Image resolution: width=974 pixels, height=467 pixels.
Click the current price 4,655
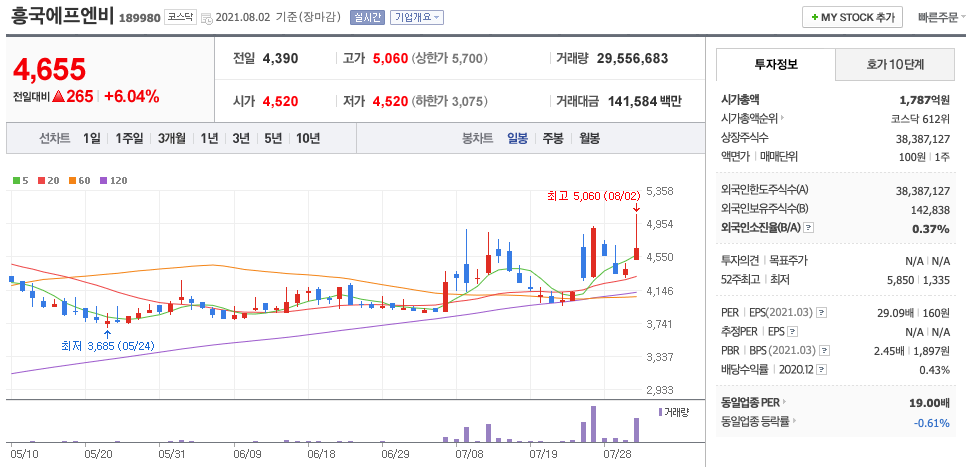click(x=49, y=69)
